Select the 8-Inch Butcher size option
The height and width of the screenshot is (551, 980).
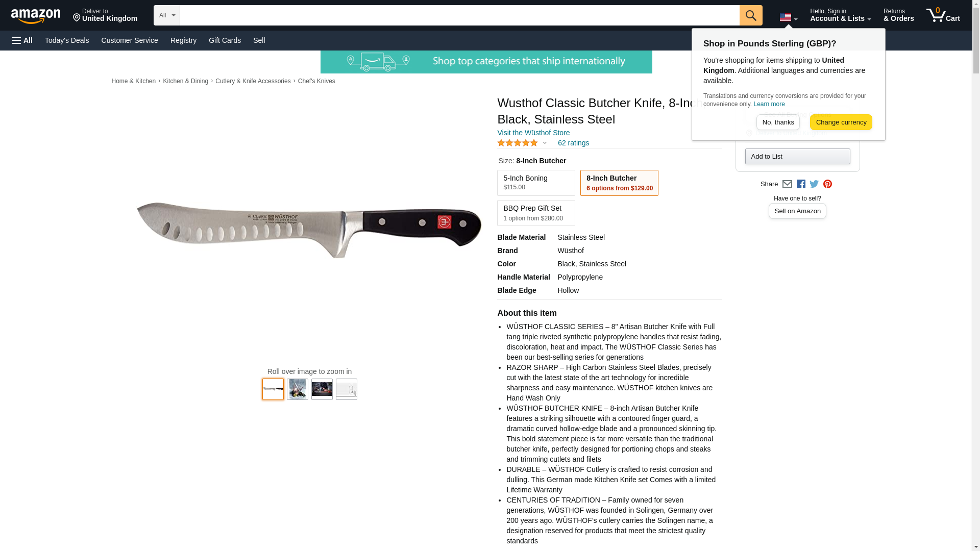[x=619, y=183]
